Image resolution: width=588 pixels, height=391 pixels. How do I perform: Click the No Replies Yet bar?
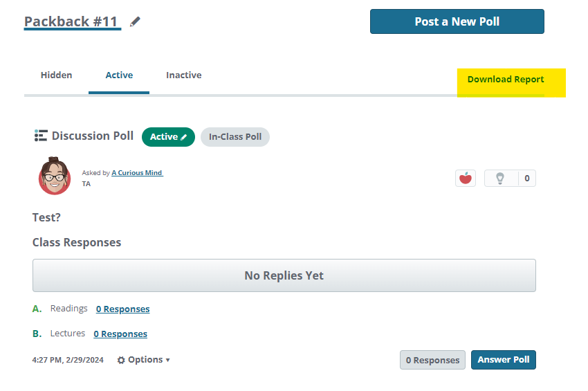click(284, 275)
